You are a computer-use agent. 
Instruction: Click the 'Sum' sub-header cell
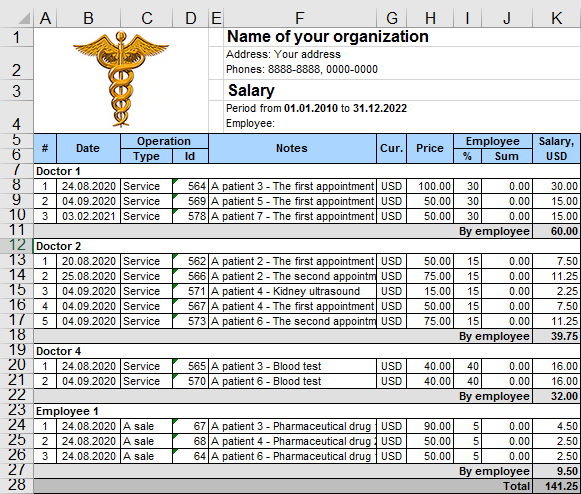[507, 156]
